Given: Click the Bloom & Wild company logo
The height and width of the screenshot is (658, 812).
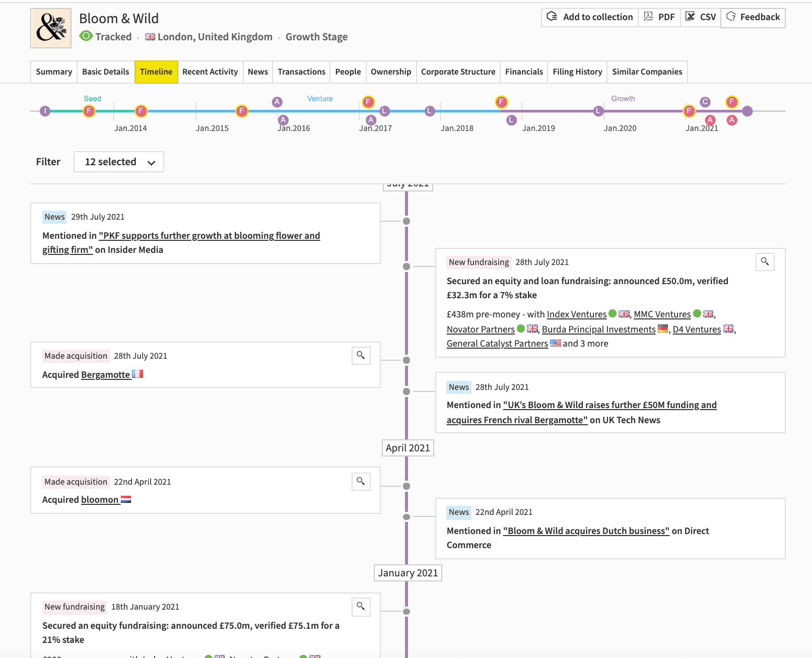Looking at the screenshot, I should click(51, 28).
